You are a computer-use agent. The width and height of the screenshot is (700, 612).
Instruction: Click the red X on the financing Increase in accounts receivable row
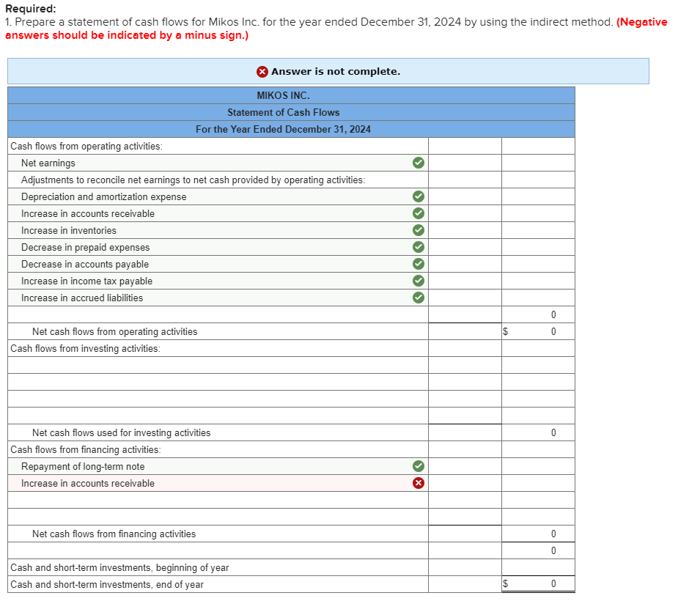point(419,483)
